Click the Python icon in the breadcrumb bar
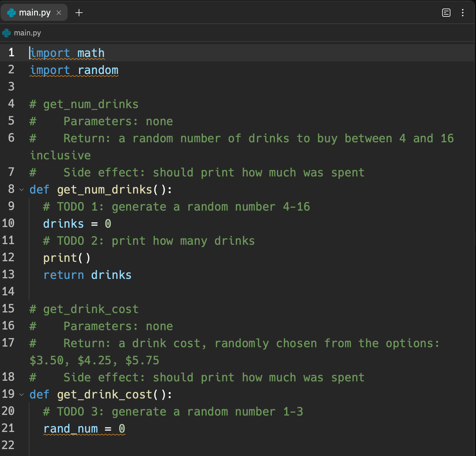 tap(7, 33)
